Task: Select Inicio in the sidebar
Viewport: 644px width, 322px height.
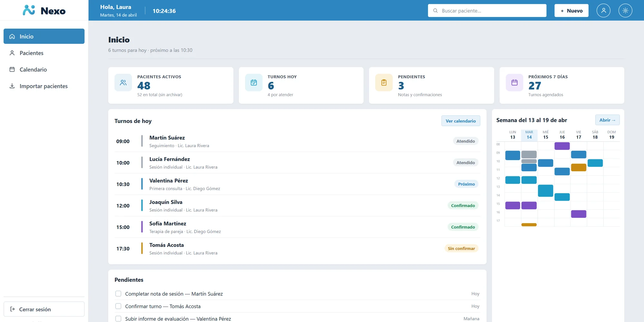Action: click(x=44, y=36)
